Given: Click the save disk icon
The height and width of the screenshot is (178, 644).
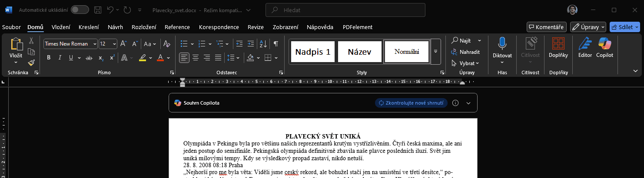Looking at the screenshot, I should (98, 10).
